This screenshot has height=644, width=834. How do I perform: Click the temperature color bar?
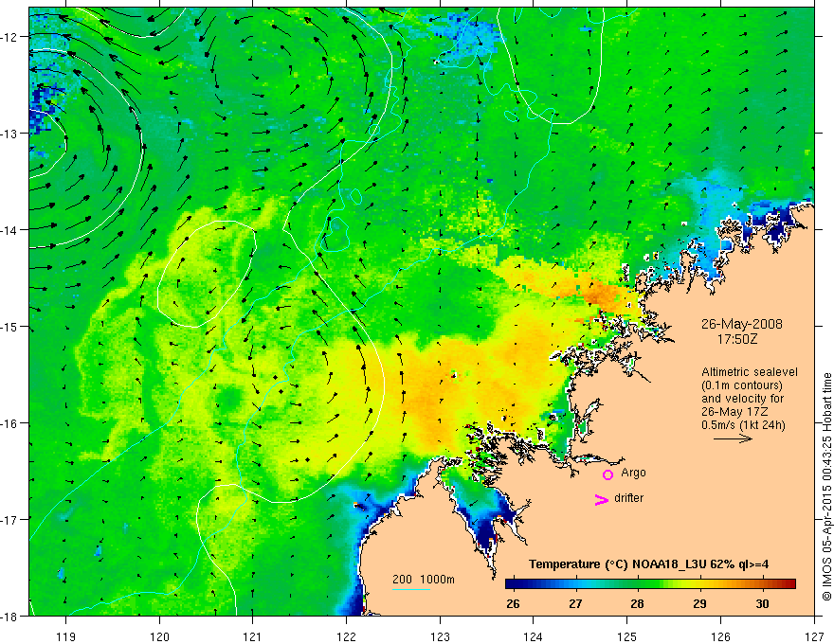click(x=650, y=584)
